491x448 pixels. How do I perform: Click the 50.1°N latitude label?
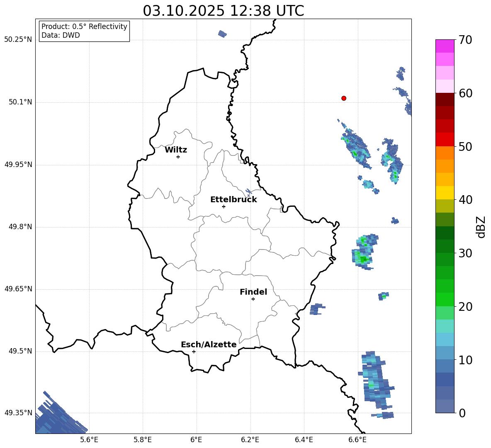coord(20,102)
